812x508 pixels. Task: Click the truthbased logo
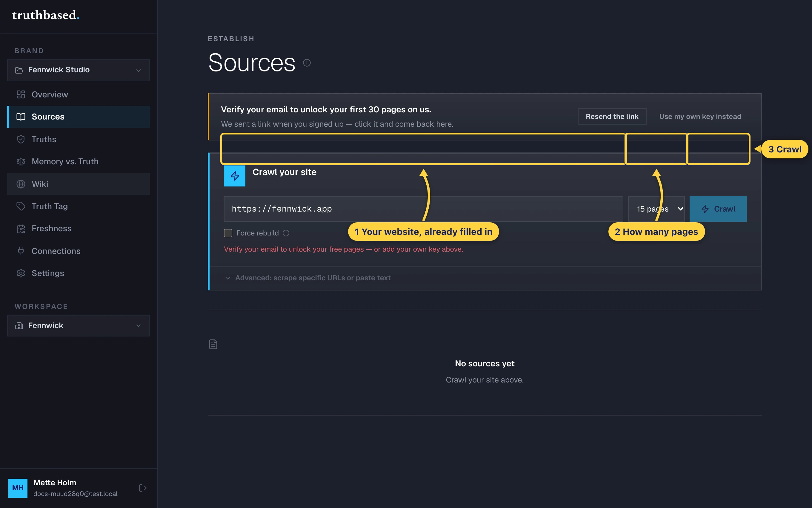(x=46, y=15)
